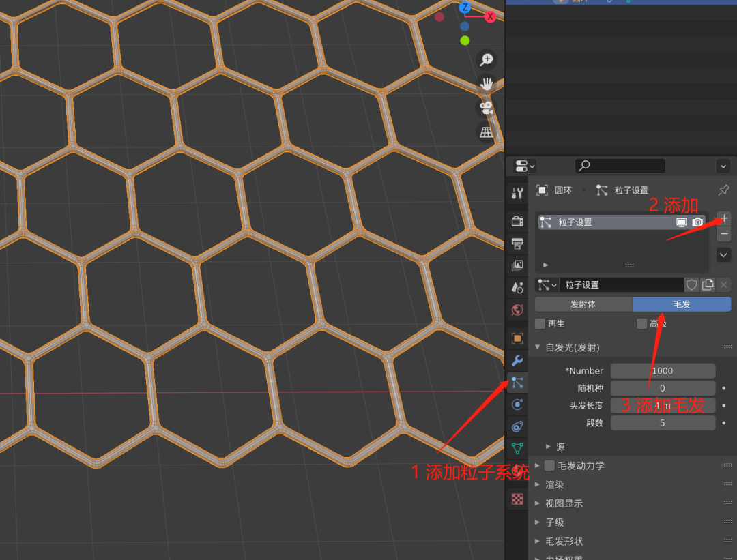Open the View Layer properties tab
The image size is (737, 560).
coord(517,265)
